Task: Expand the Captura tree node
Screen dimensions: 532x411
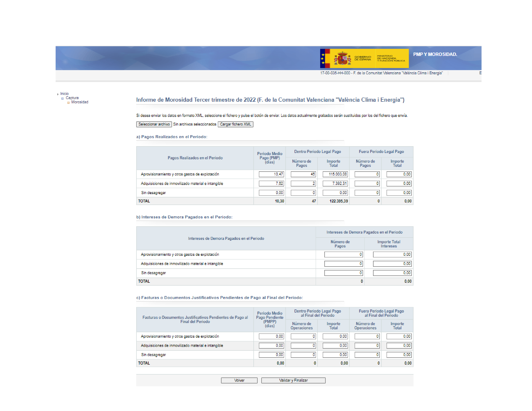Action: 72,98
